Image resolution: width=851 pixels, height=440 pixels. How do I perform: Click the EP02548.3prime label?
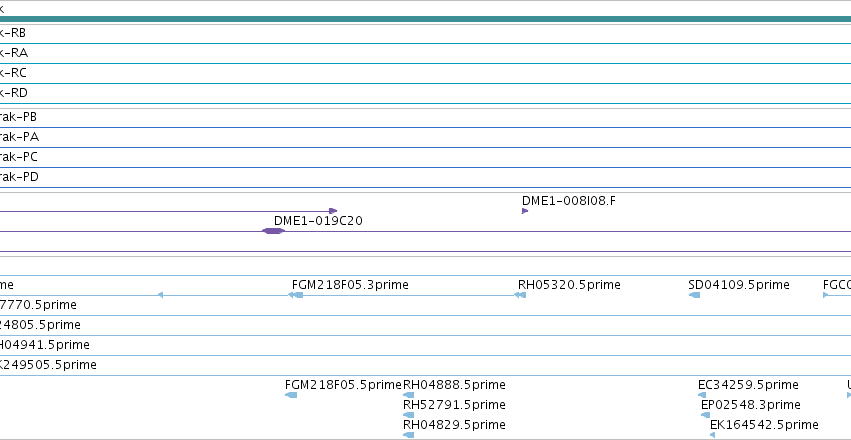(751, 405)
